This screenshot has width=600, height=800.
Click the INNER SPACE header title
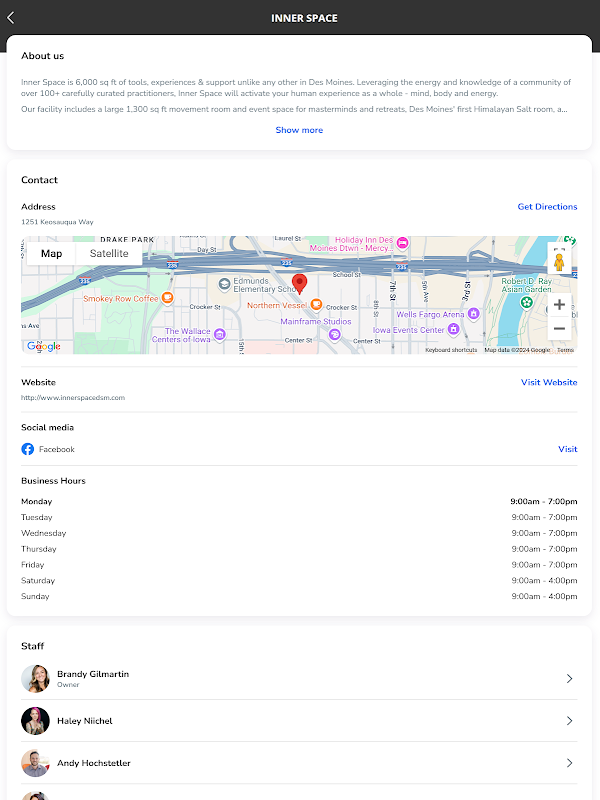click(x=304, y=18)
